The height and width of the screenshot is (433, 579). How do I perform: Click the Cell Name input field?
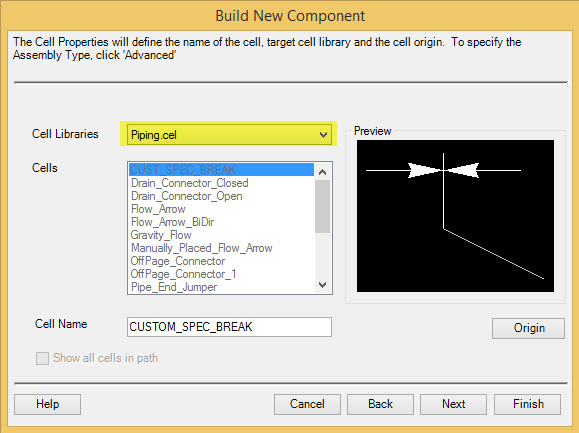coord(229,327)
